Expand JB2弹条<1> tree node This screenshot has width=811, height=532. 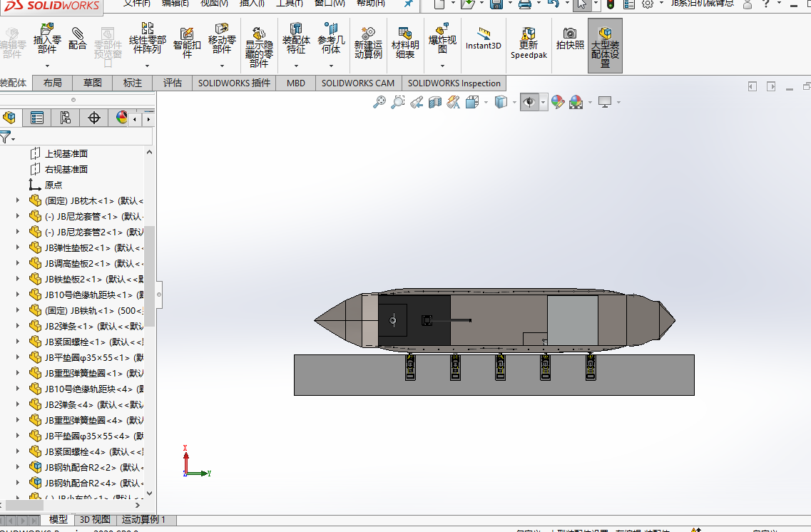point(18,326)
